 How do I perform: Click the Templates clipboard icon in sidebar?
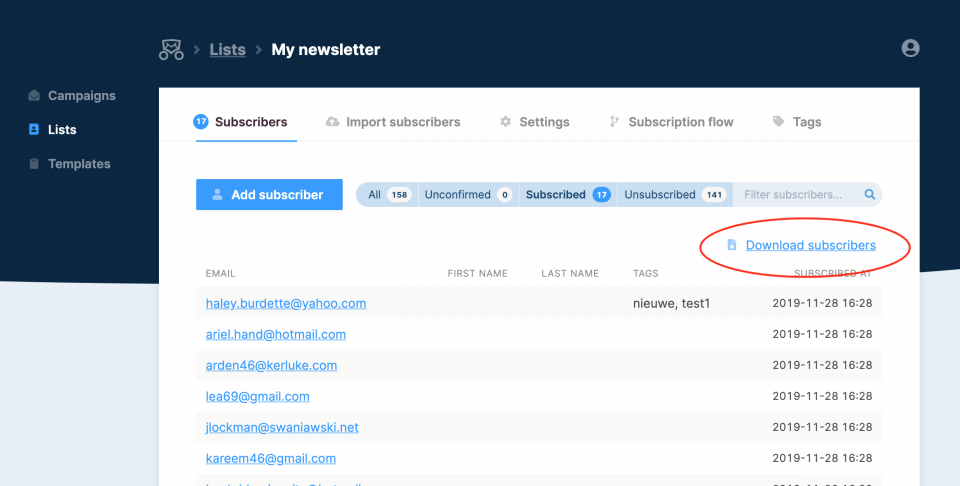(x=34, y=163)
